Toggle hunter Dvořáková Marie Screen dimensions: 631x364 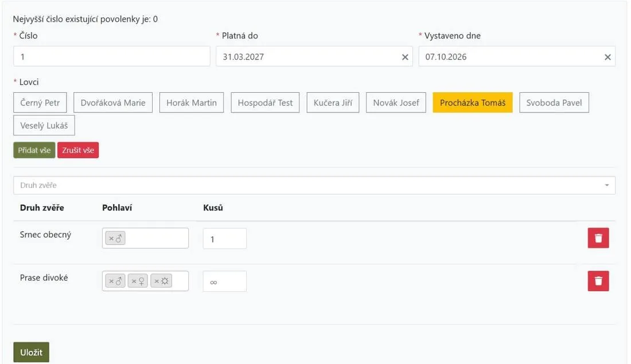[x=112, y=103]
